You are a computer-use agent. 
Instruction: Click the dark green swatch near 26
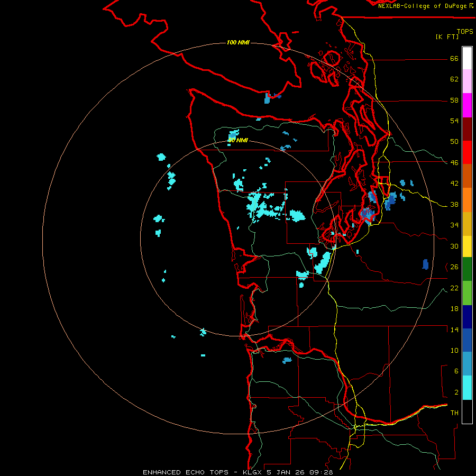coord(467,269)
